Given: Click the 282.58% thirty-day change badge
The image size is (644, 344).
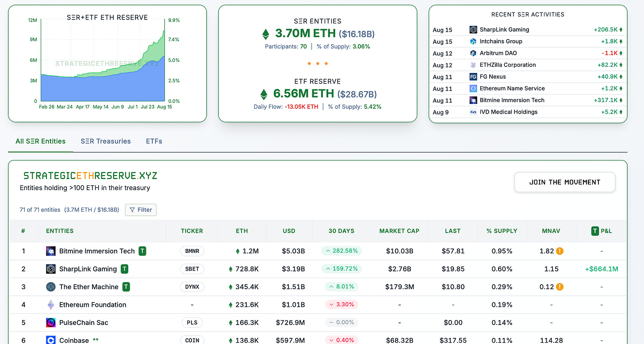Looking at the screenshot, I should [341, 251].
